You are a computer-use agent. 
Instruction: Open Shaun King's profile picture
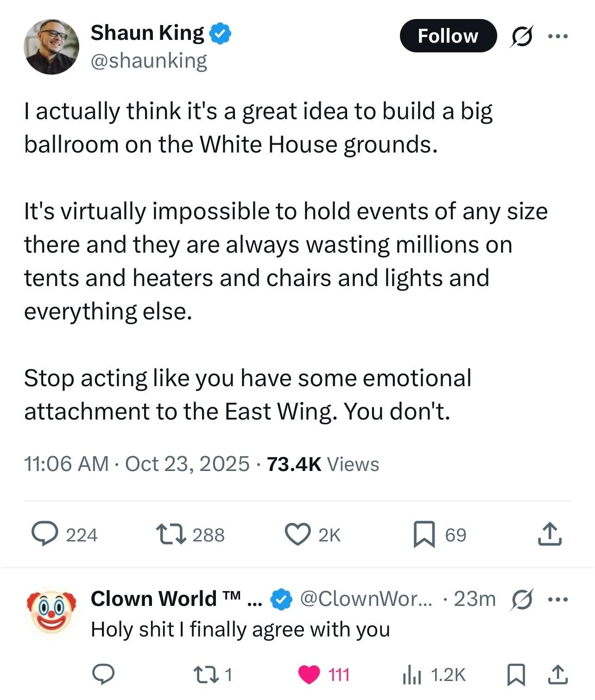(51, 46)
